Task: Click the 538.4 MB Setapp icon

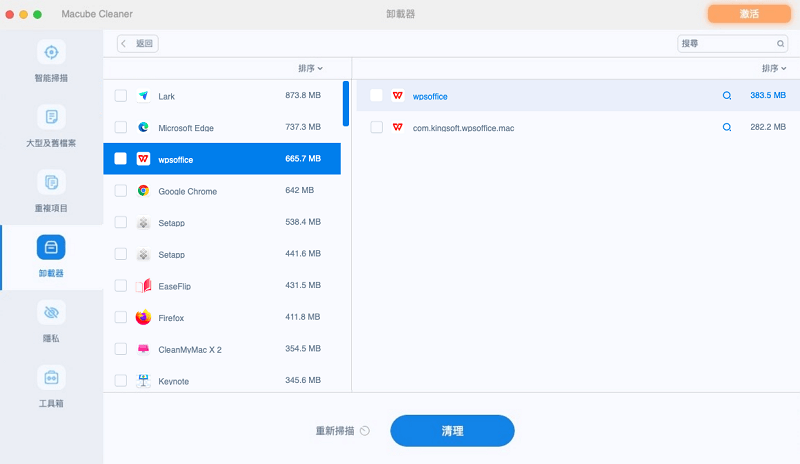Action: point(143,223)
